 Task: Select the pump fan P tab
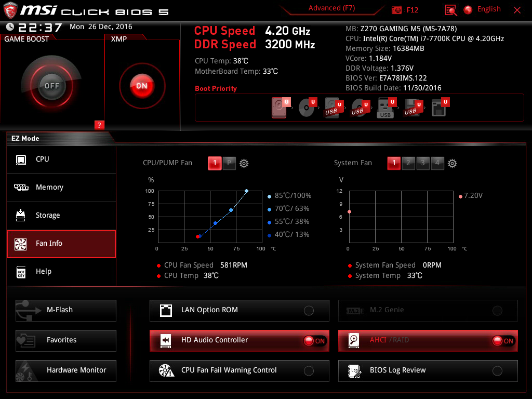coord(229,163)
